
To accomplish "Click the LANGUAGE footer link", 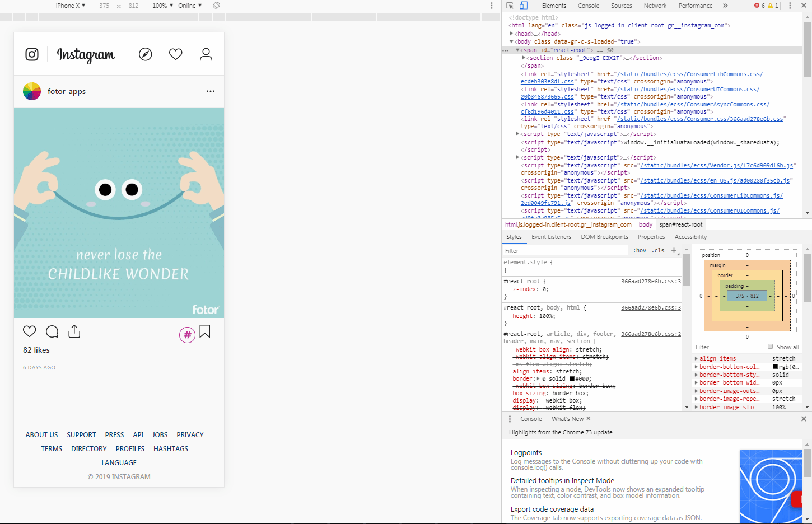I will pos(119,462).
